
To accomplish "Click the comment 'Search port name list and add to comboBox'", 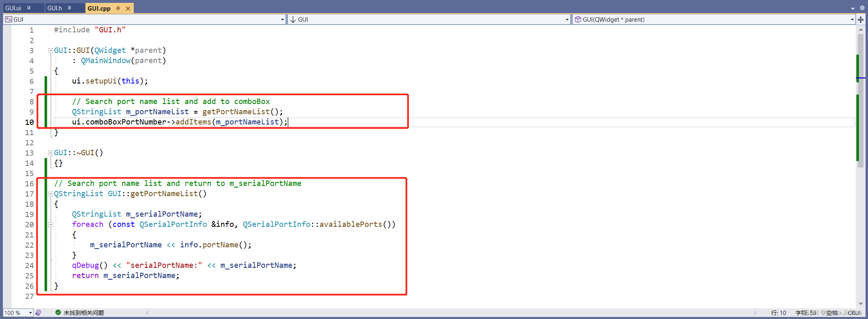I will [171, 102].
